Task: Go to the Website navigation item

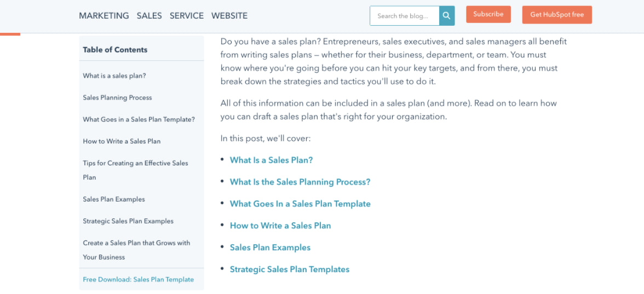Action: tap(229, 16)
